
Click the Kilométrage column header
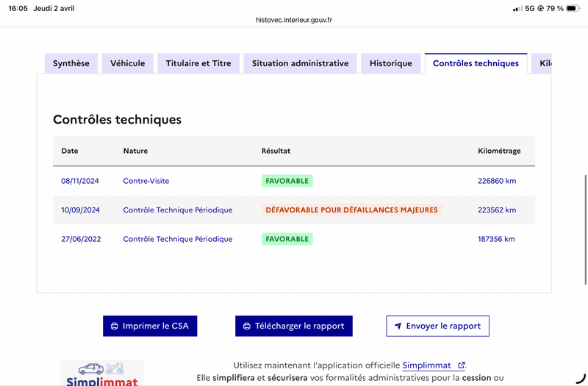point(499,151)
